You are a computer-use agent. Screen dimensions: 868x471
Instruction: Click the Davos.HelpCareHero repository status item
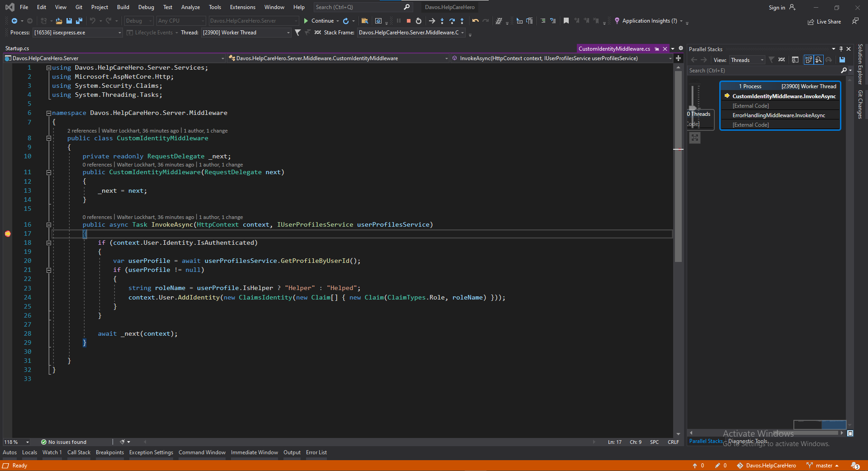tap(767, 466)
